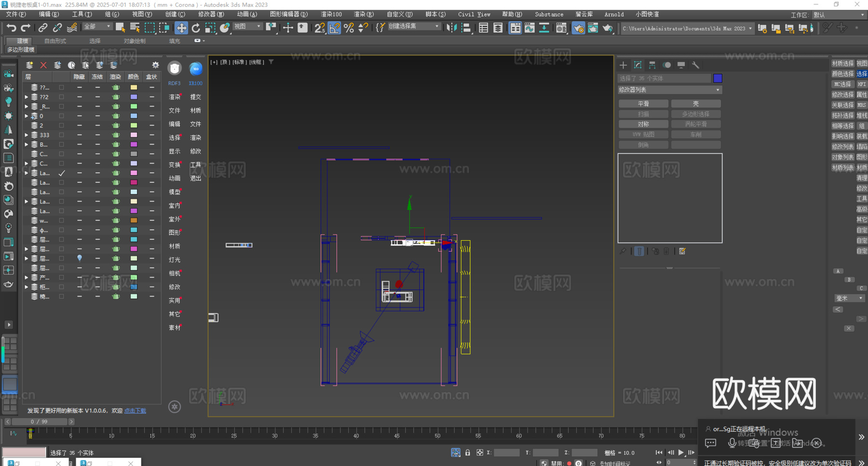Open the Modify tab in command panel

coord(637,65)
